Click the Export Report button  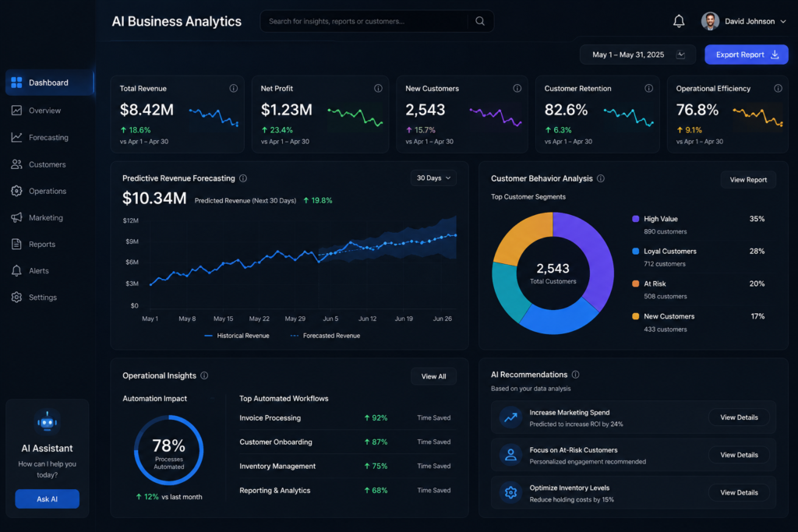coord(746,55)
